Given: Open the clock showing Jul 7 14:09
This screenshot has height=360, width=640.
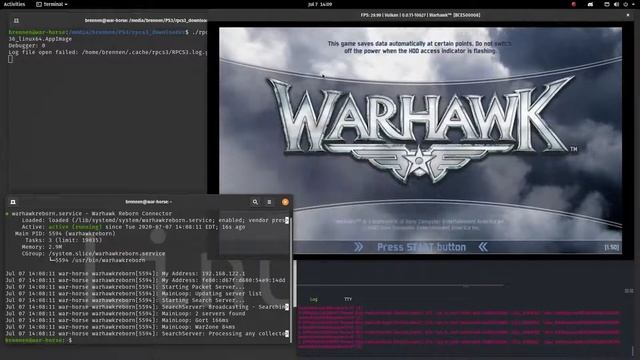Looking at the screenshot, I should point(320,4).
